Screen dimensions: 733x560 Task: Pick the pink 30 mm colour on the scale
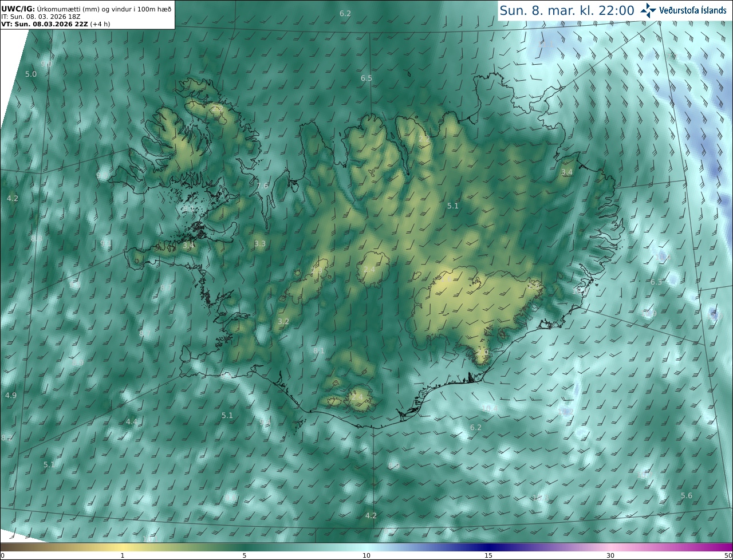pos(610,548)
